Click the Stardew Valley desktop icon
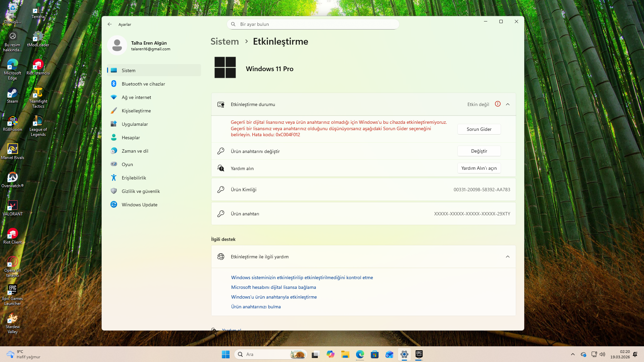The height and width of the screenshot is (362, 644). click(12, 323)
